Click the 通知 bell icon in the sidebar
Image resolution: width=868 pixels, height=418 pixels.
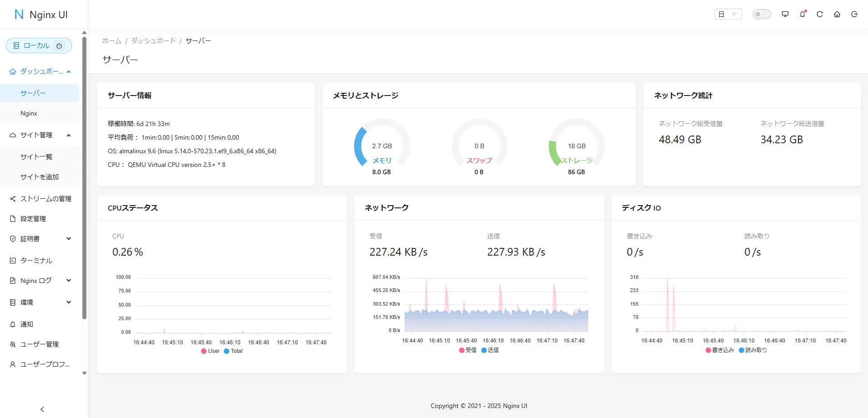(x=13, y=324)
